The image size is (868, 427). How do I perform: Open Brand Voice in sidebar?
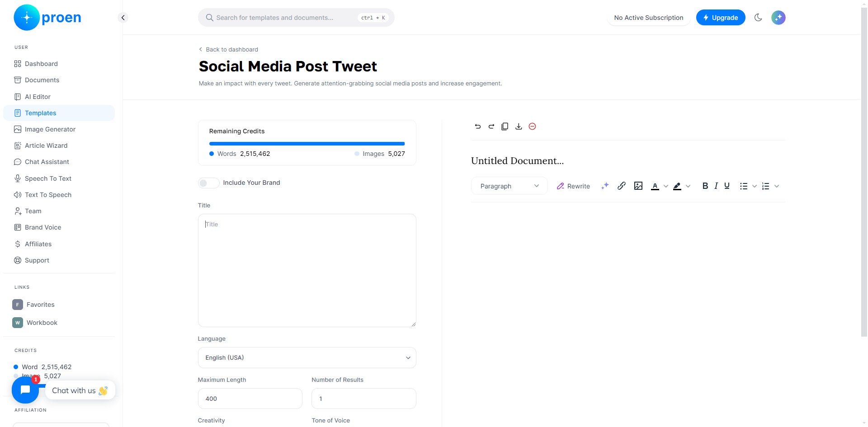(59, 227)
